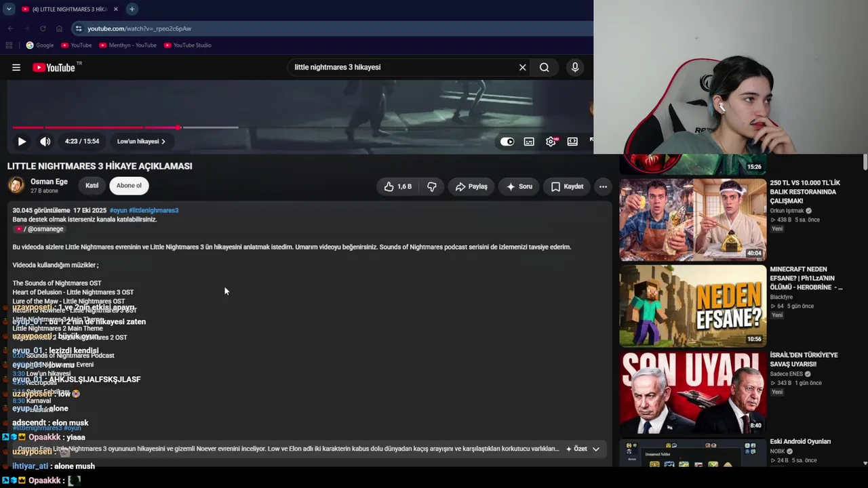Open the Neden Efsane Minecraft thumbnail

[x=692, y=306]
